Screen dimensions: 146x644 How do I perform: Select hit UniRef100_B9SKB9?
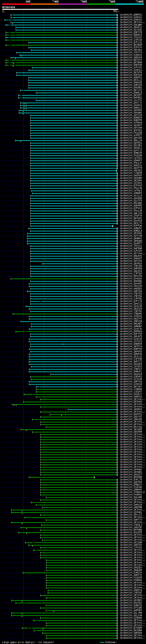click(x=131, y=477)
